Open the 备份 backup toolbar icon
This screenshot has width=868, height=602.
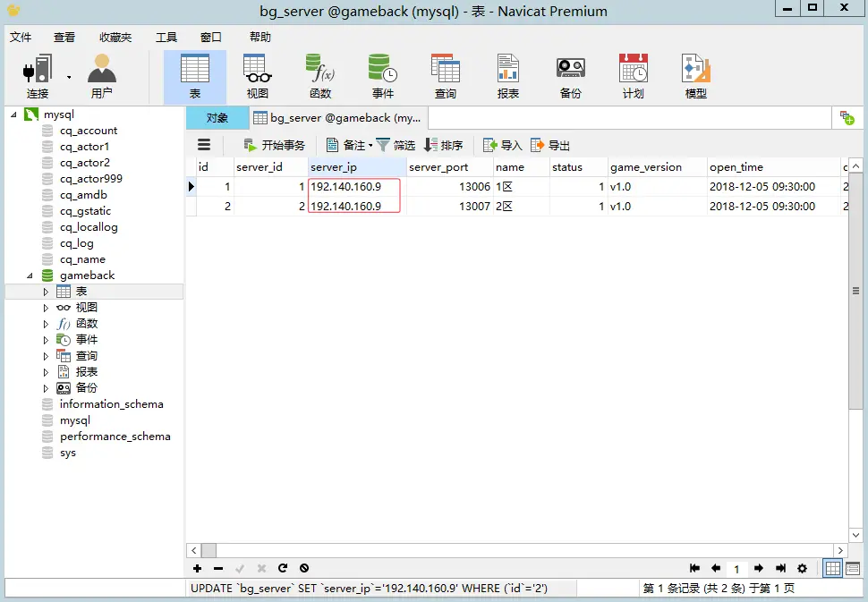[570, 76]
